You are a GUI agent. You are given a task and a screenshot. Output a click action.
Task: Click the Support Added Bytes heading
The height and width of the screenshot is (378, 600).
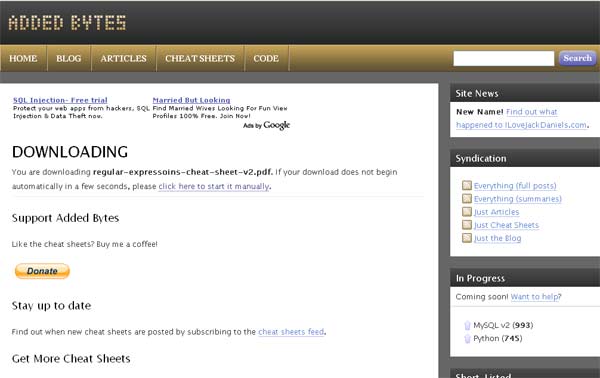[65, 218]
